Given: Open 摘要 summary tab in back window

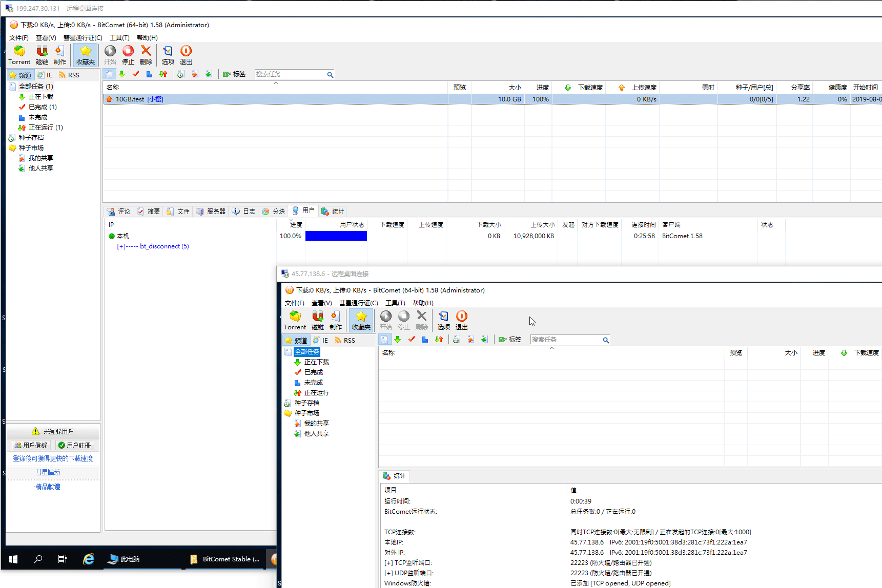Looking at the screenshot, I should (149, 211).
